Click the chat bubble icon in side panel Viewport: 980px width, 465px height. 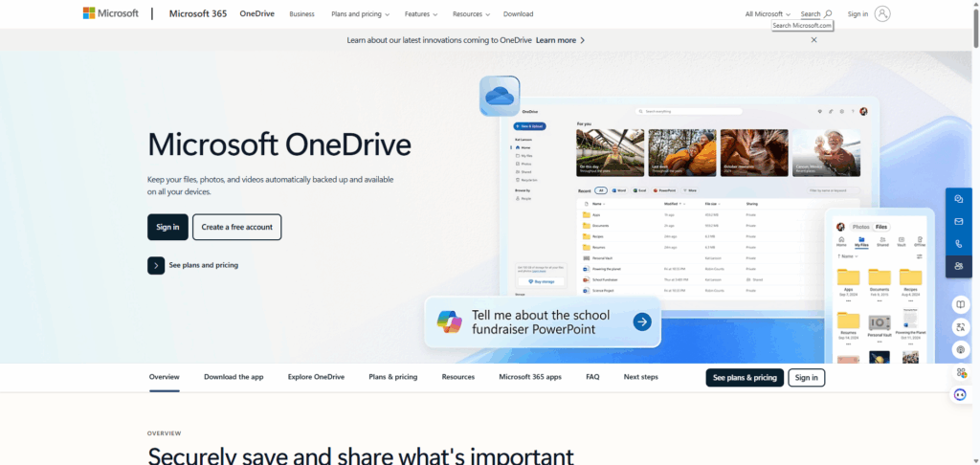click(959, 199)
